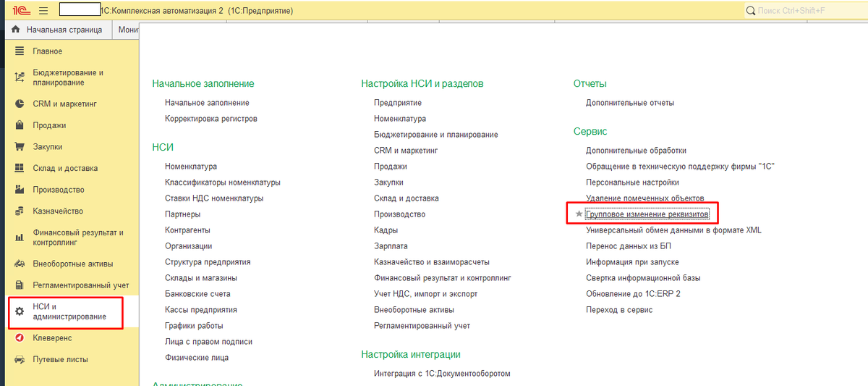Open Структура предприятия link
Image resolution: width=868 pixels, height=386 pixels.
tap(208, 262)
